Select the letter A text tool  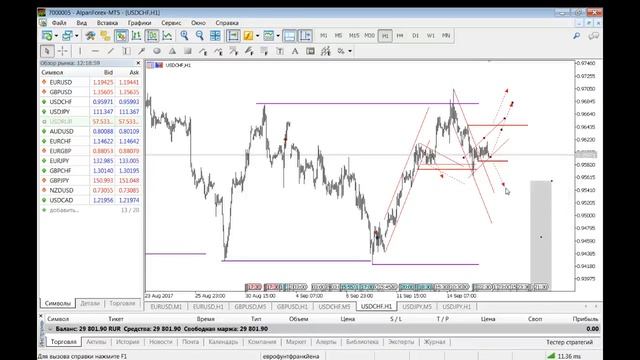pyautogui.click(x=295, y=51)
